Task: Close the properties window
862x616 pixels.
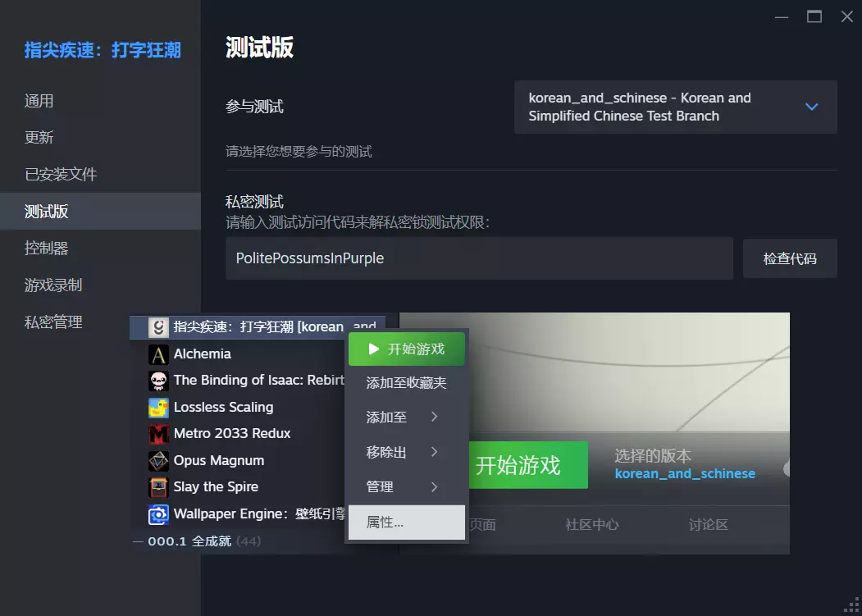Action: point(846,17)
